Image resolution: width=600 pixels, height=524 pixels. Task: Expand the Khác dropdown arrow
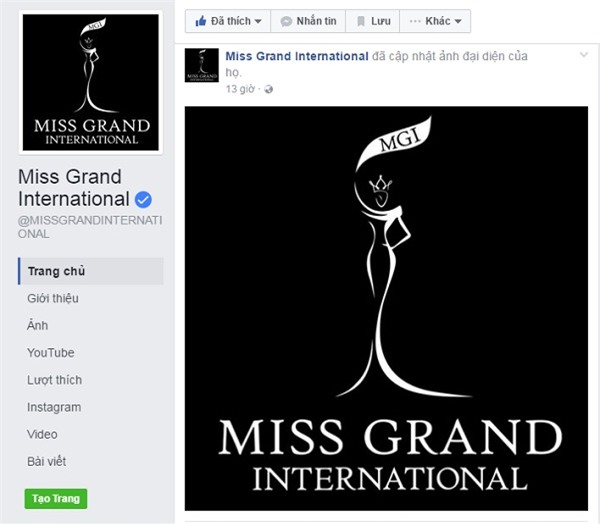point(458,21)
